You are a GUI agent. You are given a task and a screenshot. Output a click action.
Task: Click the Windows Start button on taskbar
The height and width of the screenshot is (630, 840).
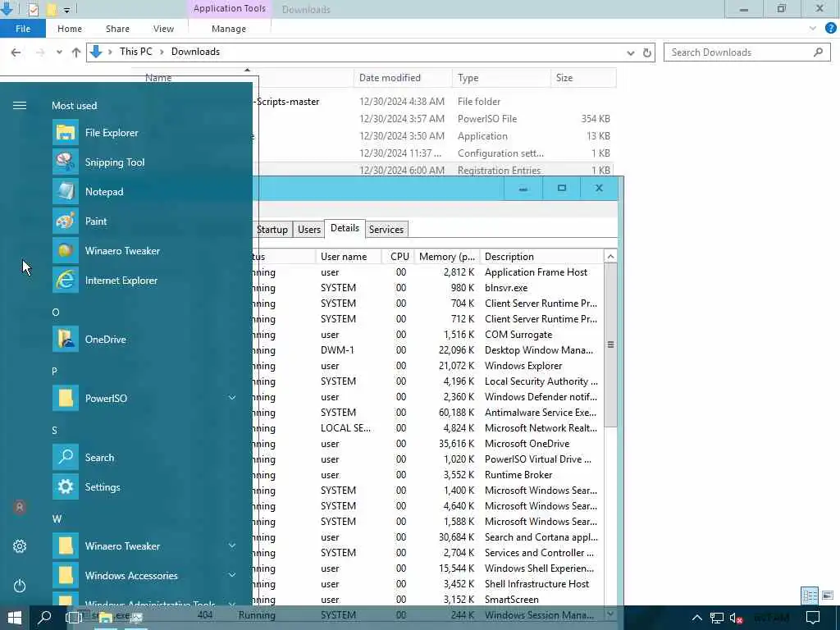click(x=15, y=618)
